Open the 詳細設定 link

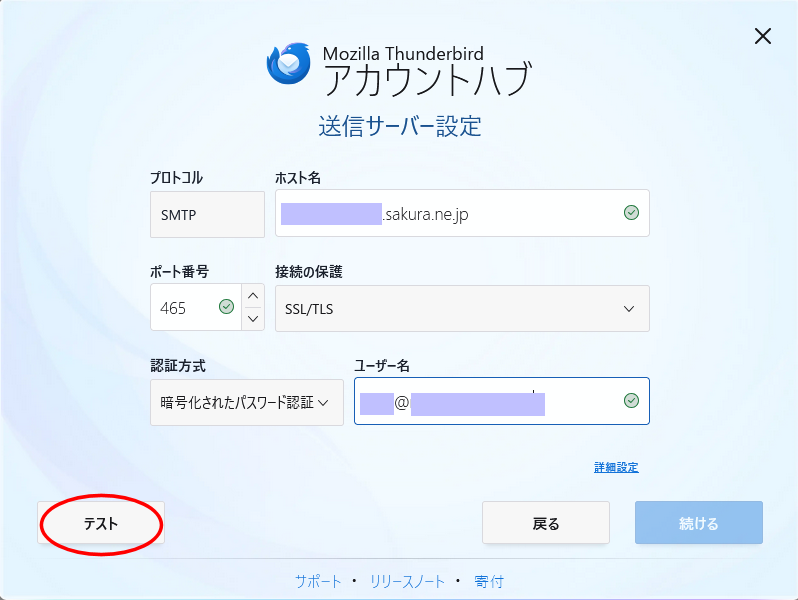click(x=616, y=467)
